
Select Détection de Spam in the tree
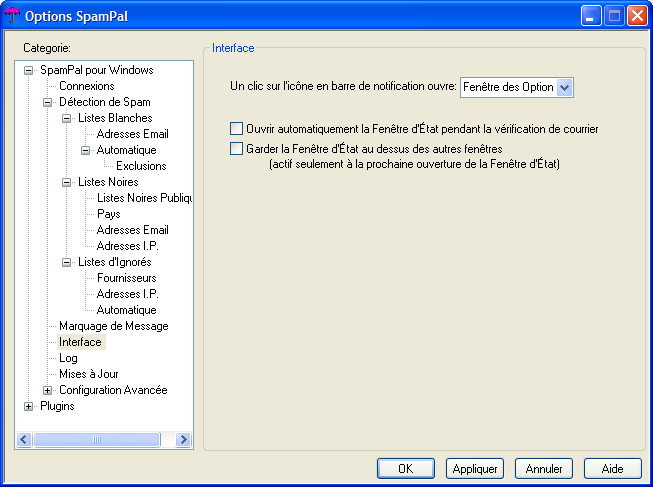point(105,102)
